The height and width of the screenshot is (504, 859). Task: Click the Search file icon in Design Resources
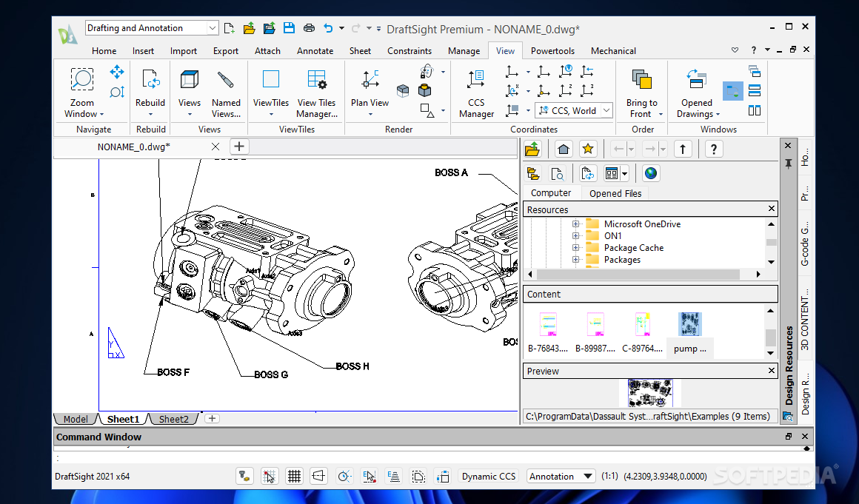pos(557,173)
